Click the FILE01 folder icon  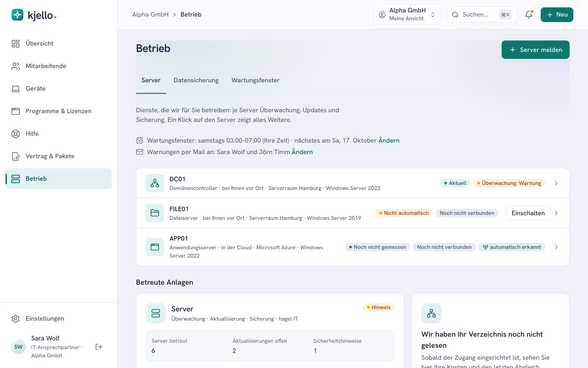click(x=155, y=213)
